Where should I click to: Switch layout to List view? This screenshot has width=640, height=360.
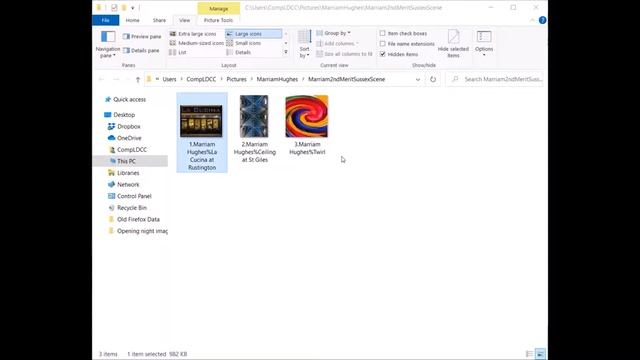pos(178,53)
